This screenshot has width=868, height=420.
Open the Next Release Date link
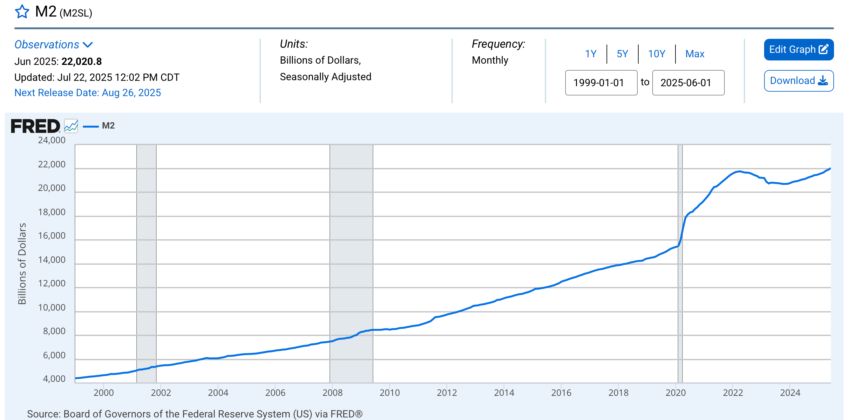click(88, 93)
